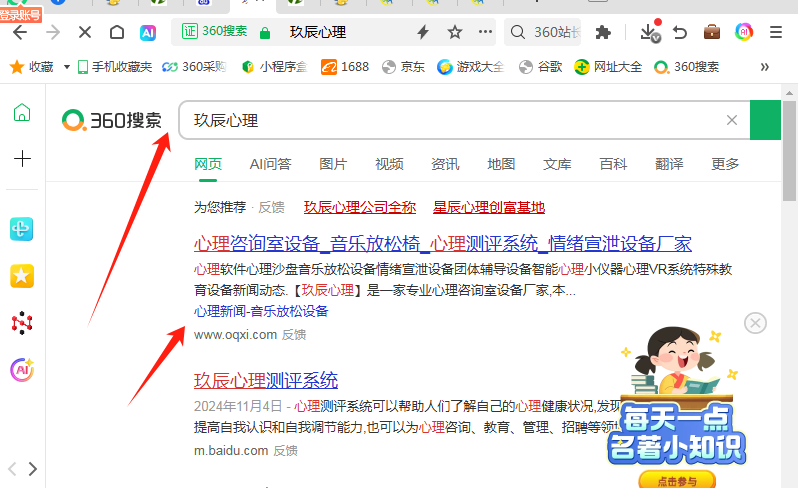
Task: Expand the 收藏 dropdown arrow
Action: point(67,67)
